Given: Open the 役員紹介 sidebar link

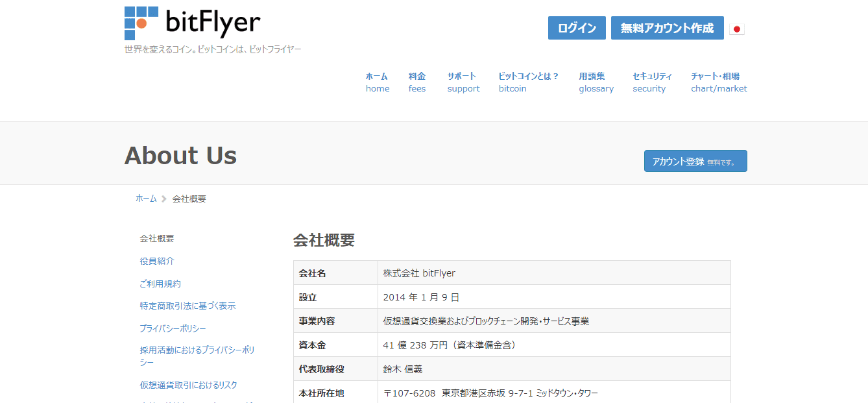Looking at the screenshot, I should [x=156, y=261].
